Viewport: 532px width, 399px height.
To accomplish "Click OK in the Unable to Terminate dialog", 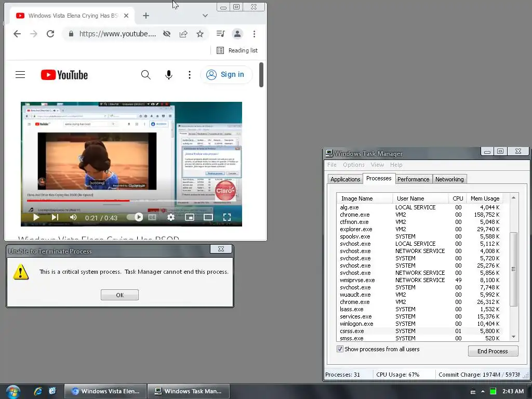I will 119,295.
